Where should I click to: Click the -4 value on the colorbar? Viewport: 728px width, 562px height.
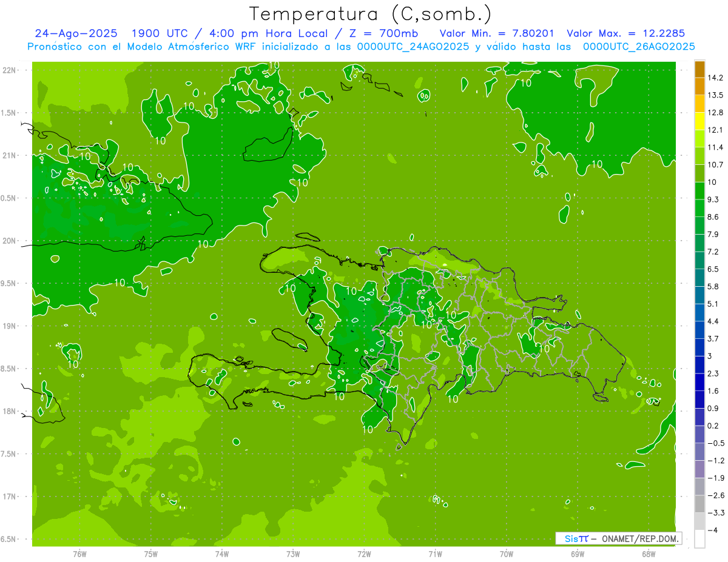[x=713, y=530]
